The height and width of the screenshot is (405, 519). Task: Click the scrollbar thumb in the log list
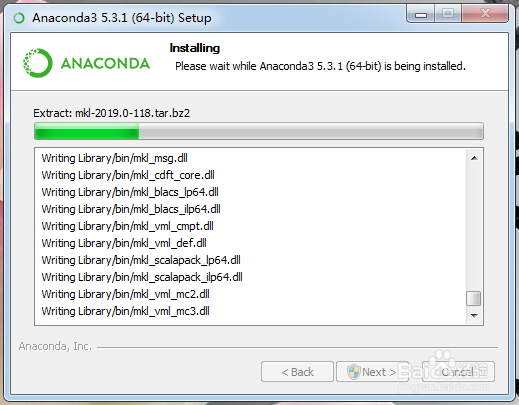pyautogui.click(x=474, y=298)
